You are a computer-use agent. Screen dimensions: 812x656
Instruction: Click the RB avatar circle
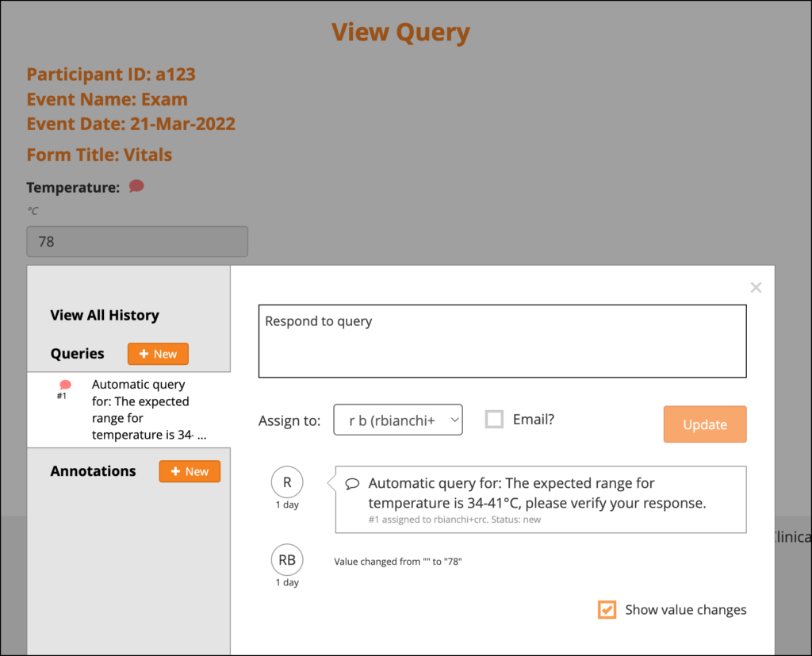click(x=287, y=560)
